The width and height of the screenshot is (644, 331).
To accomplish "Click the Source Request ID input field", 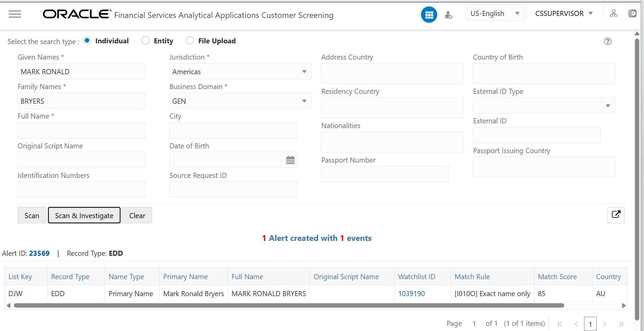I will [234, 189].
